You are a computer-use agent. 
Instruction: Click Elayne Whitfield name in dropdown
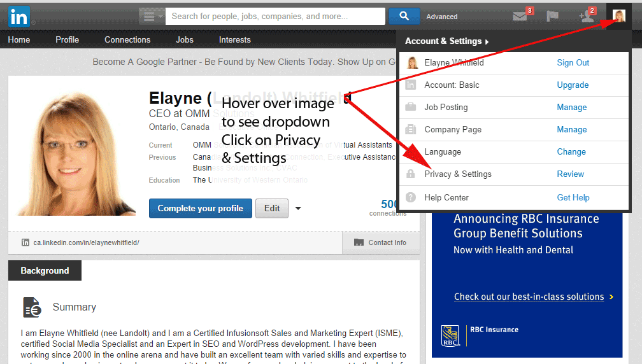click(x=454, y=62)
